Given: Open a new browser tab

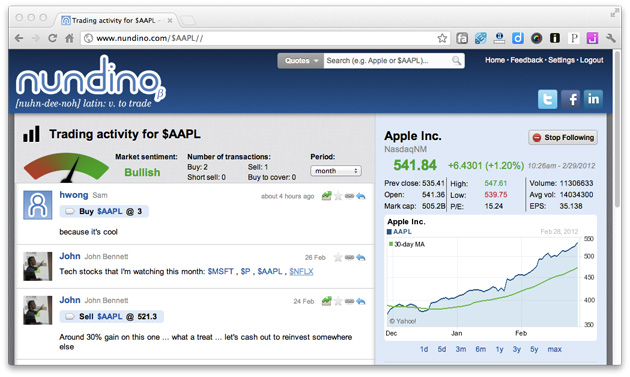Looking at the screenshot, I should click(187, 20).
